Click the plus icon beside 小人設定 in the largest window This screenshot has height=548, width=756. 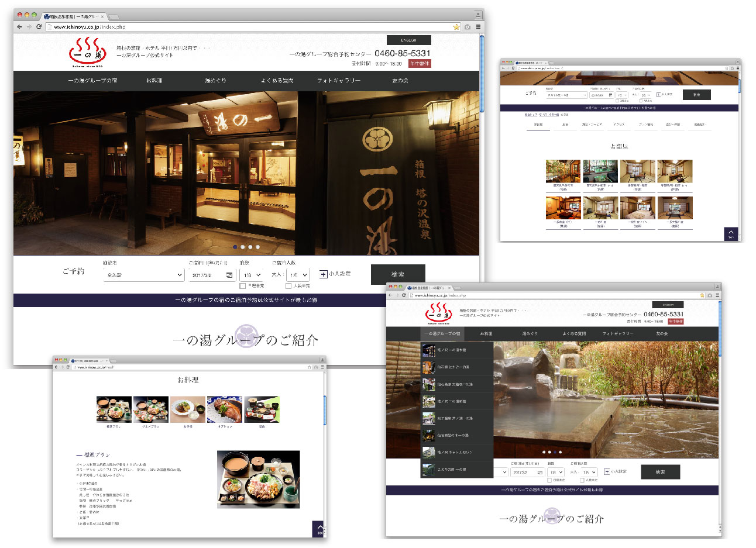(323, 274)
